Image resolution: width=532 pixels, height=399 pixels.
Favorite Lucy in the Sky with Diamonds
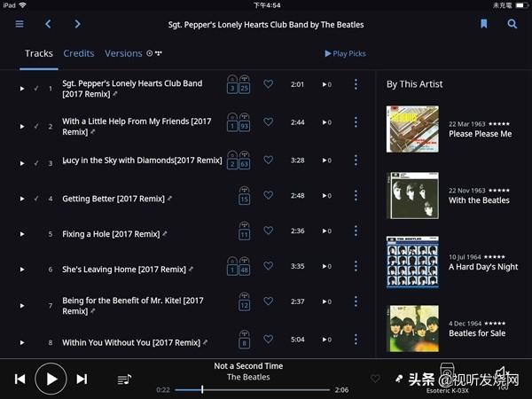269,160
